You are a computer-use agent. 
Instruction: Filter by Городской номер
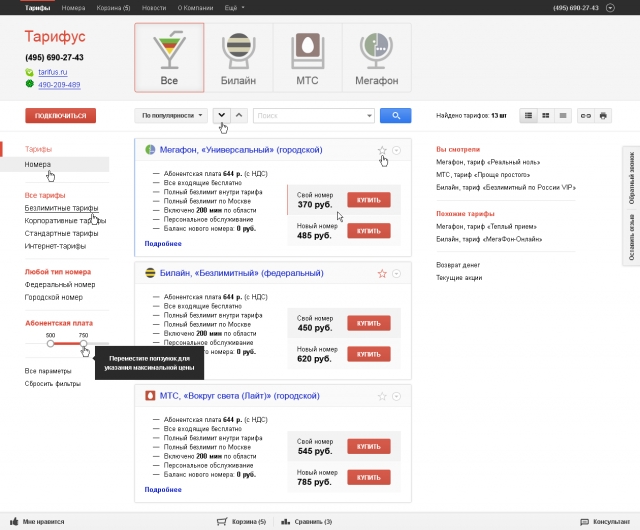(53, 297)
